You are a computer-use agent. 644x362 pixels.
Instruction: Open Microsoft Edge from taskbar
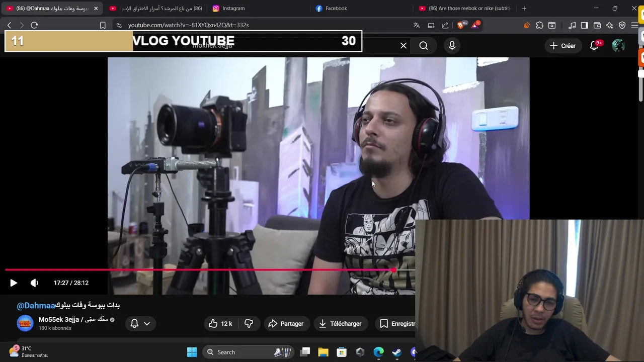378,352
